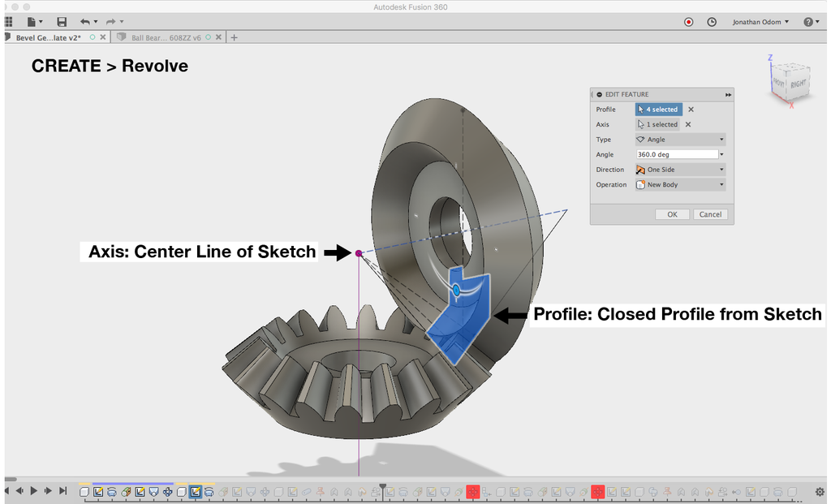Clear the Axis selection
This screenshot has width=831, height=504.
688,124
